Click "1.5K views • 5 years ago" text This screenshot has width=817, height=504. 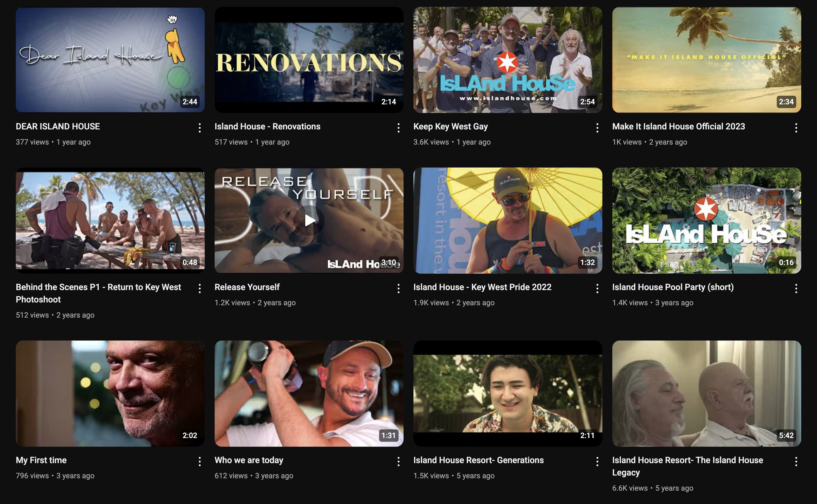tap(454, 476)
